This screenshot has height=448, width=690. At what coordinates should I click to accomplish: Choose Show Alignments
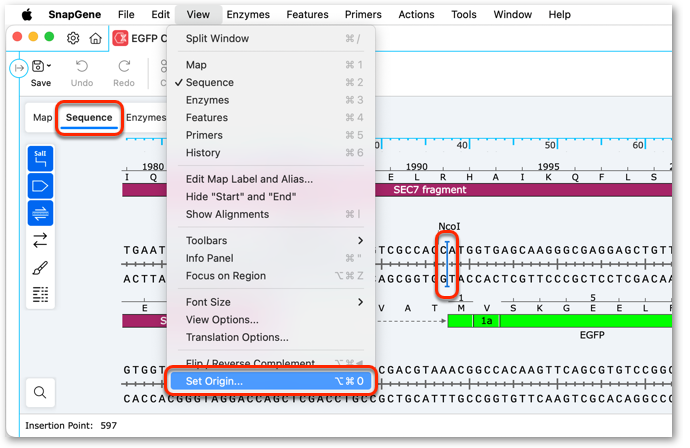271,214
